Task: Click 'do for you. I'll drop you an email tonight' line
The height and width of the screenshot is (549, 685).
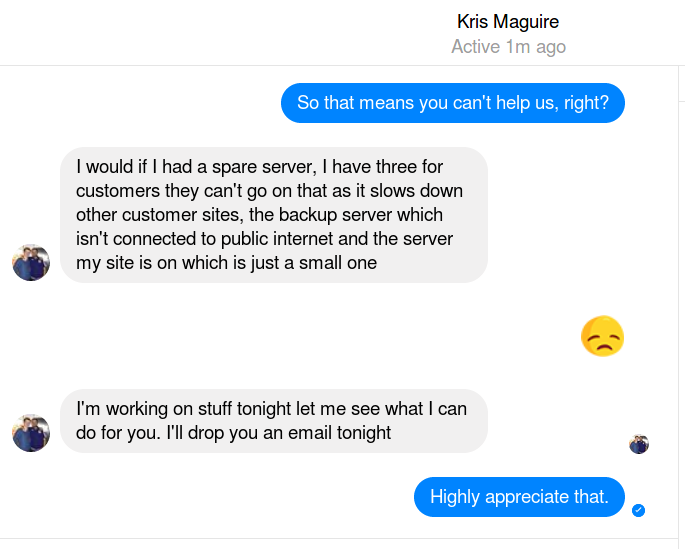Action: (x=233, y=433)
